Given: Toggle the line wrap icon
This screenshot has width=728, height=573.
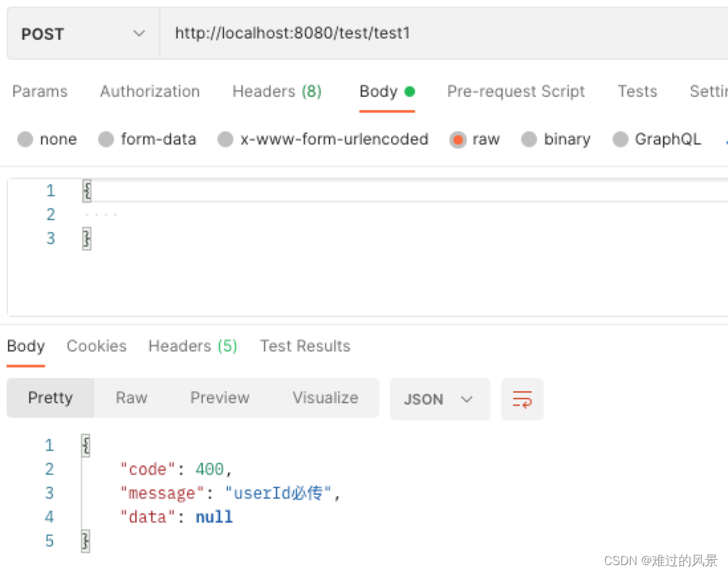Looking at the screenshot, I should coord(522,399).
